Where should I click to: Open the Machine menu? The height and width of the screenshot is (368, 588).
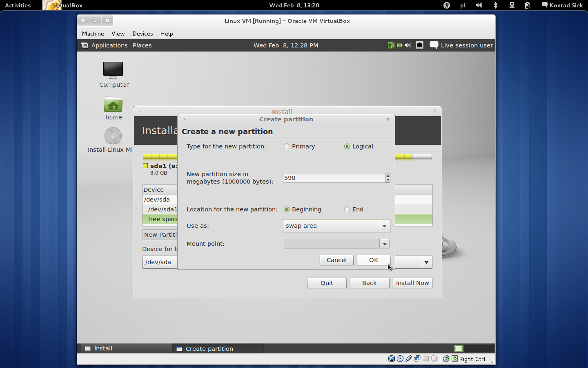click(93, 34)
